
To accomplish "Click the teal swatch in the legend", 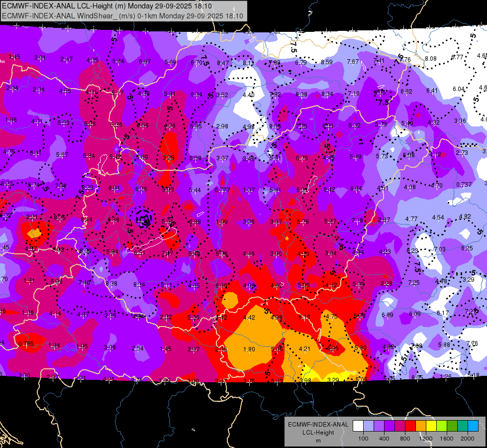I will (x=462, y=426).
